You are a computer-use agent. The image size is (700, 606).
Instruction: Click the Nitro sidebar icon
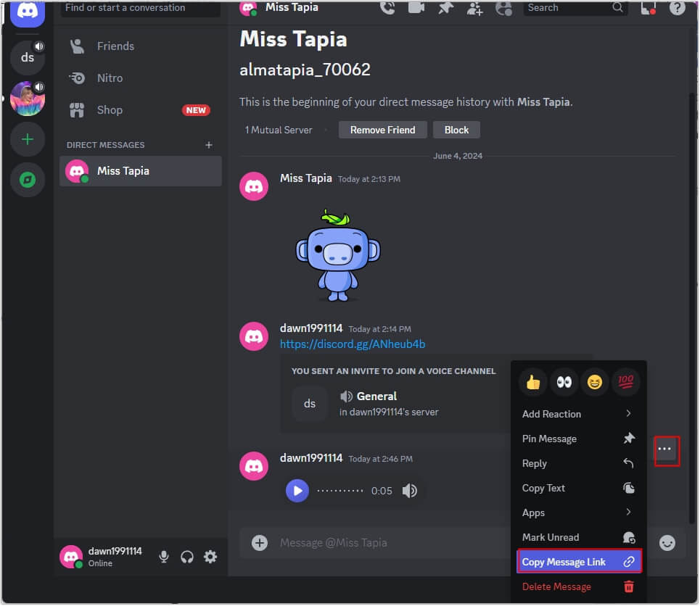79,78
